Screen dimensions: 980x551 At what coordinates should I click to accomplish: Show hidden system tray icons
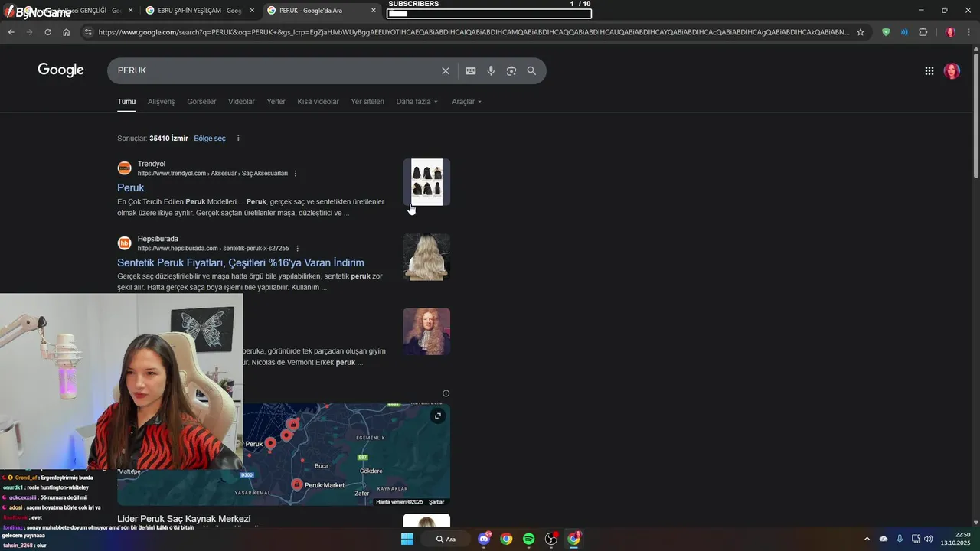[867, 539]
